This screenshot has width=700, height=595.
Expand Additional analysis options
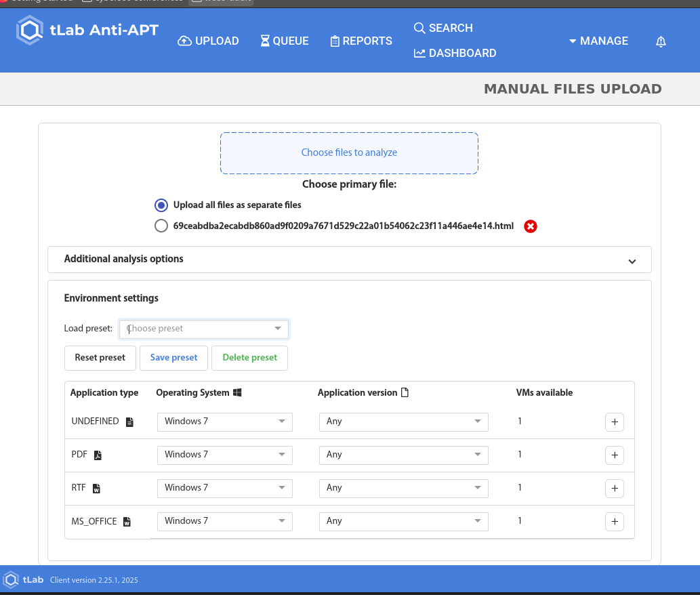(x=350, y=260)
